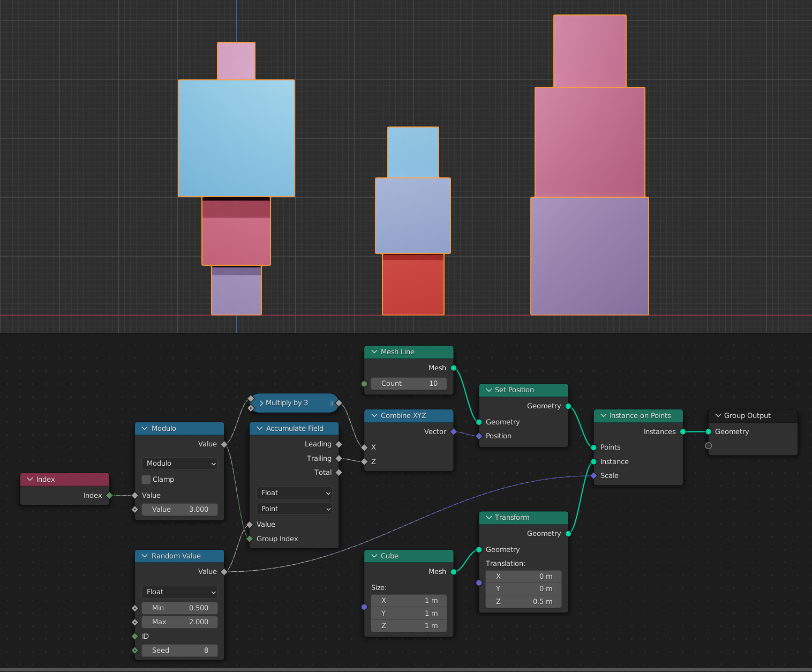Click the Value output socket on Random Value

pos(225,571)
